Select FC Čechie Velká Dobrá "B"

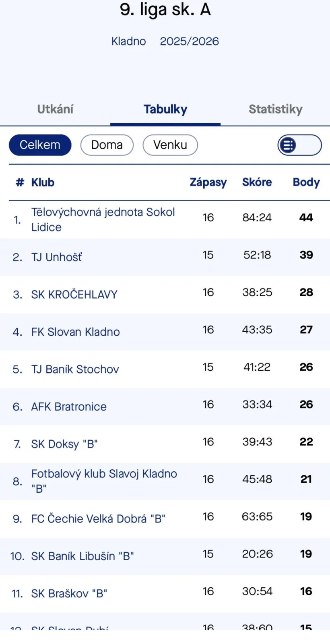(x=98, y=518)
